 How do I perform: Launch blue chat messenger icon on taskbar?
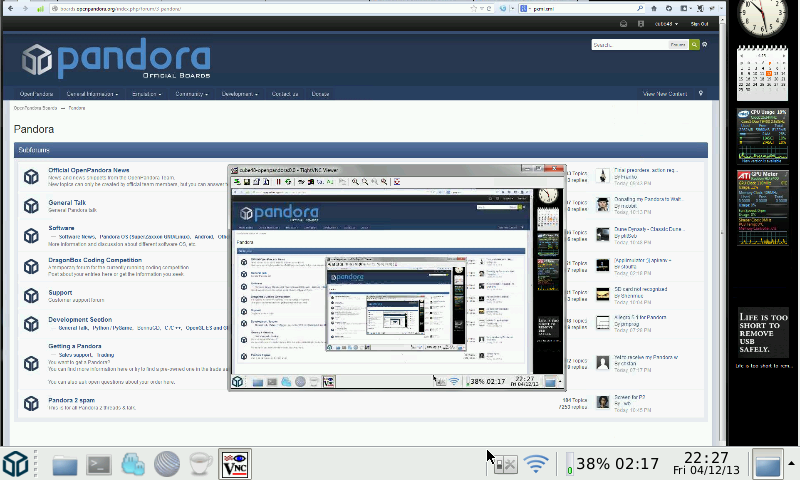[133, 465]
